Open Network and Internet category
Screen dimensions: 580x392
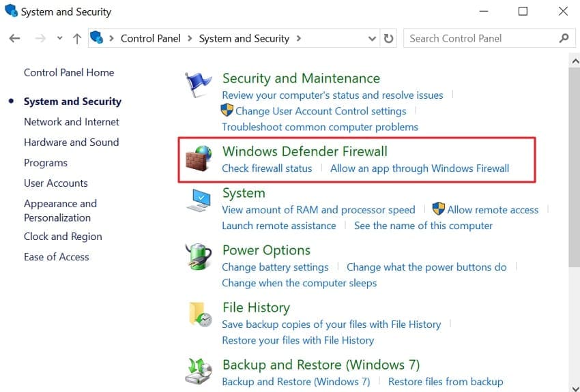coord(72,122)
